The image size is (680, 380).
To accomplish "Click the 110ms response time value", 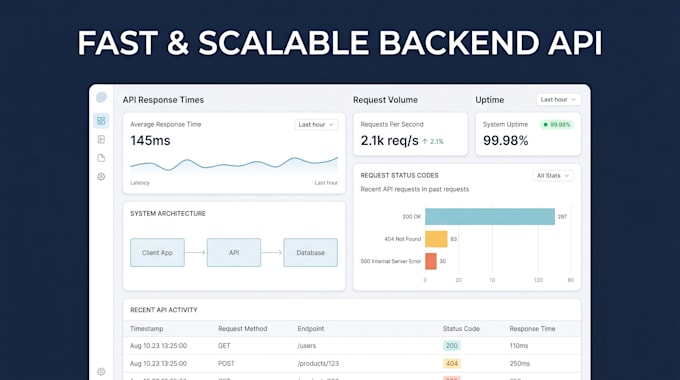I will tap(519, 346).
